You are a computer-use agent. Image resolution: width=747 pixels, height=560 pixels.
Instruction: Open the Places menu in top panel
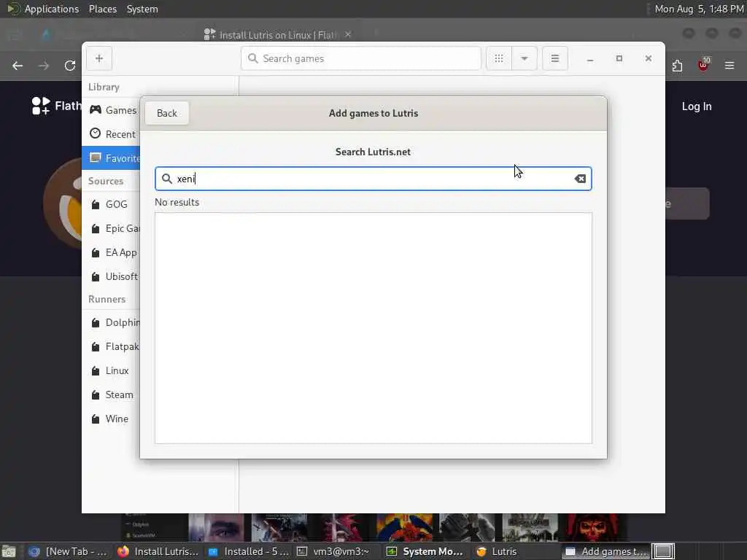tap(102, 9)
